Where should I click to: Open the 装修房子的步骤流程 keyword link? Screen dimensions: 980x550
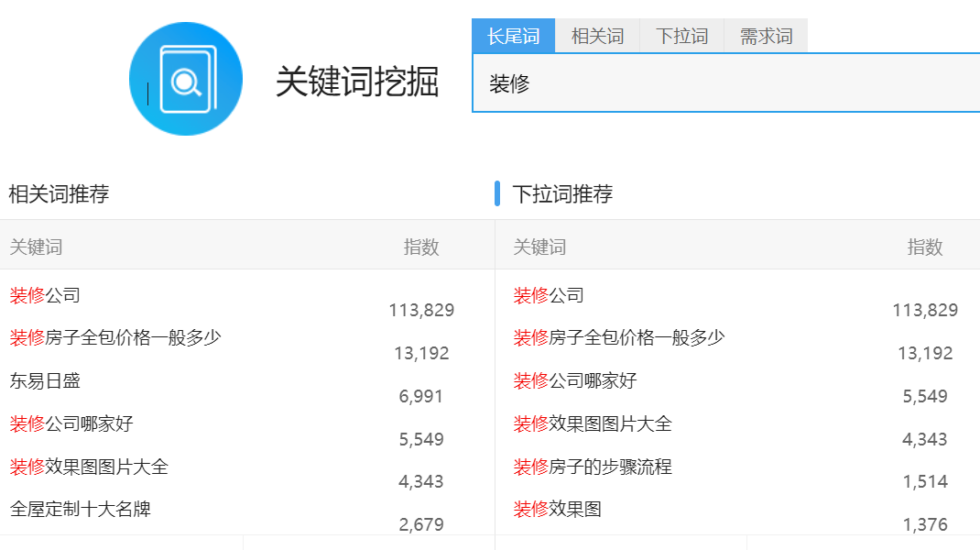[x=593, y=467]
